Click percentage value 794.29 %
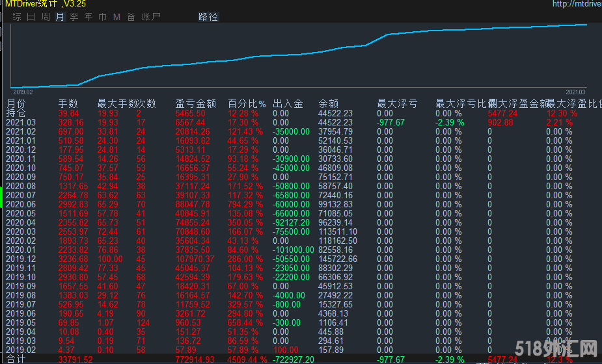The width and height of the screenshot is (602, 364). [x=245, y=205]
